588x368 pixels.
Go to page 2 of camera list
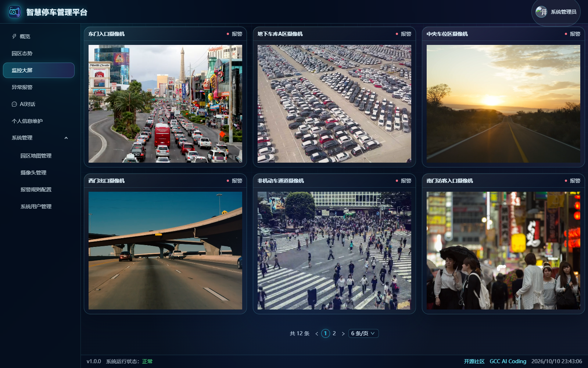(334, 333)
